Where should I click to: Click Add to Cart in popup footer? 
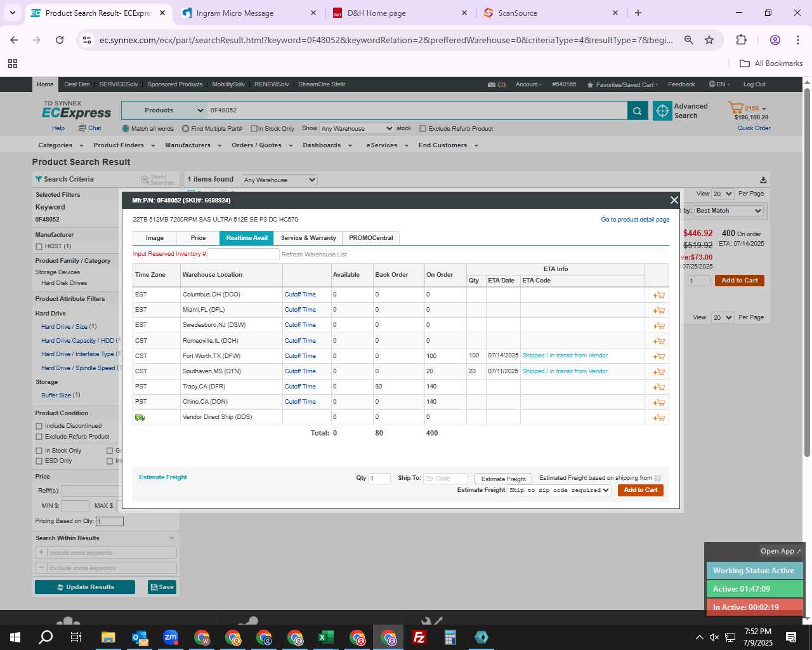(641, 490)
